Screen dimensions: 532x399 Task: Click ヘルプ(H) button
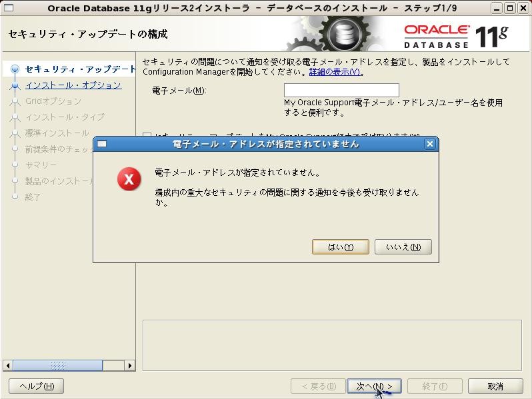point(36,386)
